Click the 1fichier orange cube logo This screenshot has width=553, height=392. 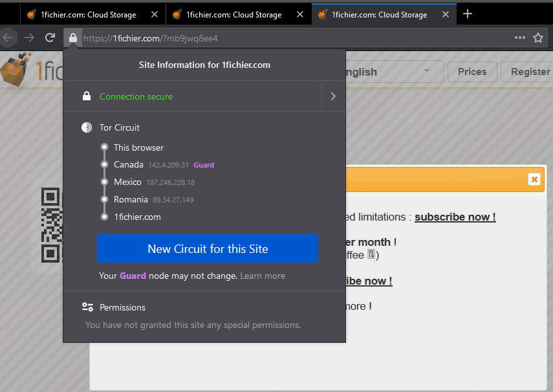click(x=16, y=69)
